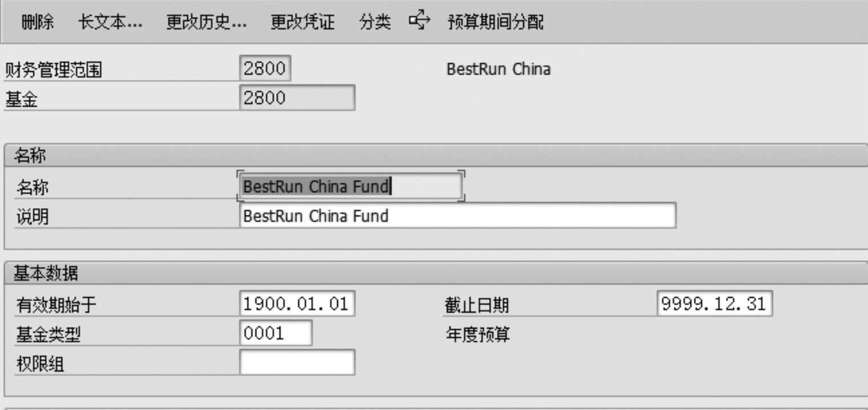Open the 长文本... editor
Viewport: 868px width, 410px height.
(x=110, y=22)
